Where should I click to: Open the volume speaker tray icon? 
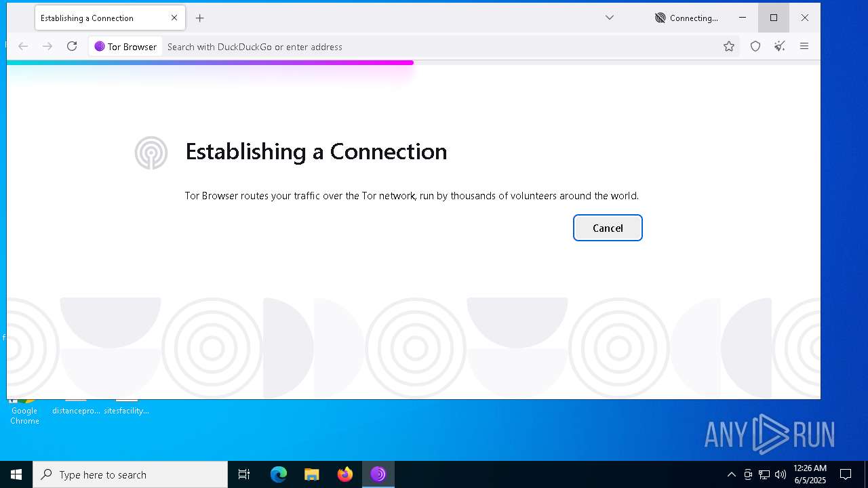(780, 474)
